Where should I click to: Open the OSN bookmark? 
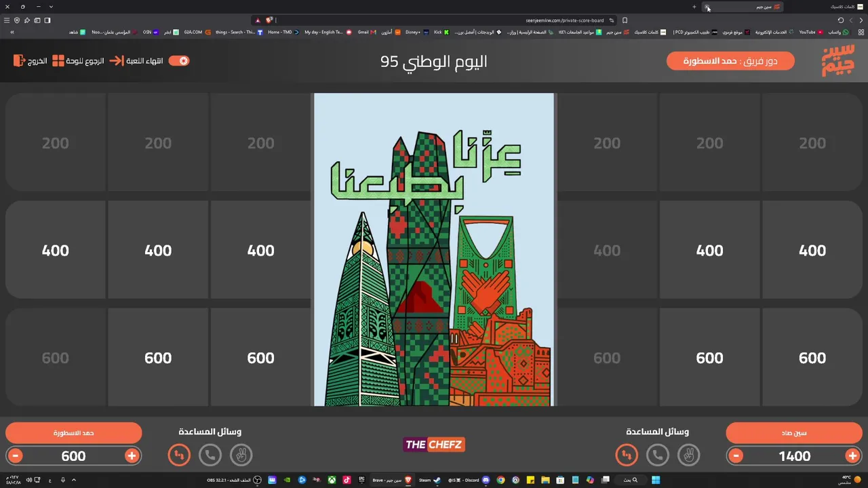click(151, 32)
